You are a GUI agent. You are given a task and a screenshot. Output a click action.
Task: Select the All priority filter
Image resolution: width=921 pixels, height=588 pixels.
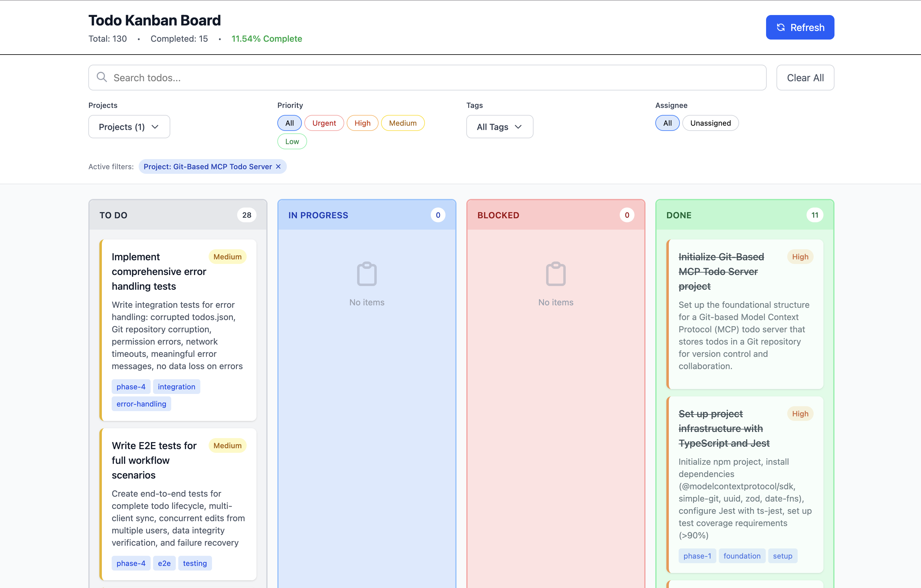click(x=290, y=123)
